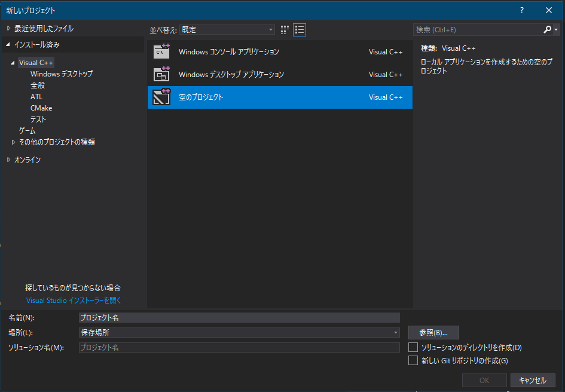565x392 pixels.
Task: Click the OK button
Action: point(484,380)
